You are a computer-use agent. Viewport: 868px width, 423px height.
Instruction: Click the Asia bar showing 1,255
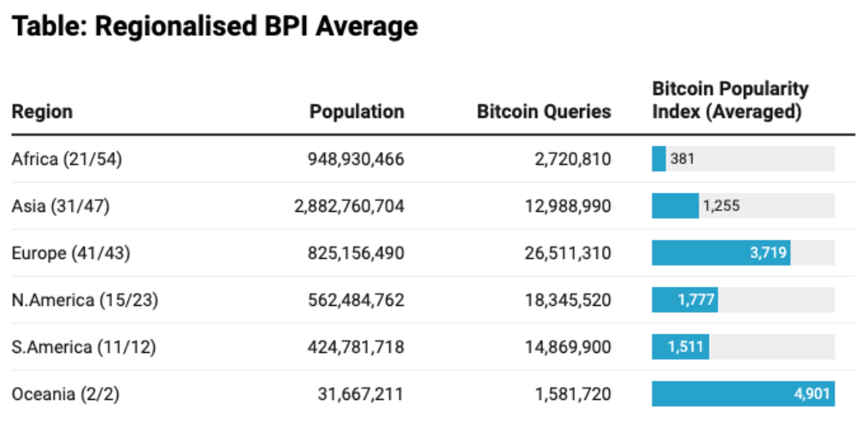[675, 206]
